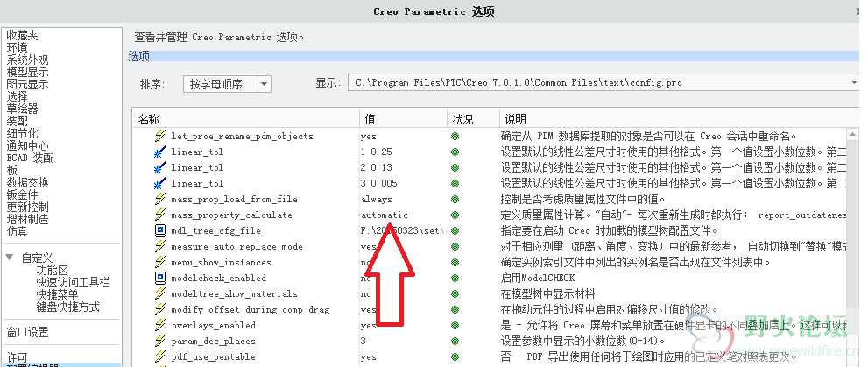Click value '3' of param_dec_places
The height and width of the screenshot is (367, 868).
tap(363, 341)
